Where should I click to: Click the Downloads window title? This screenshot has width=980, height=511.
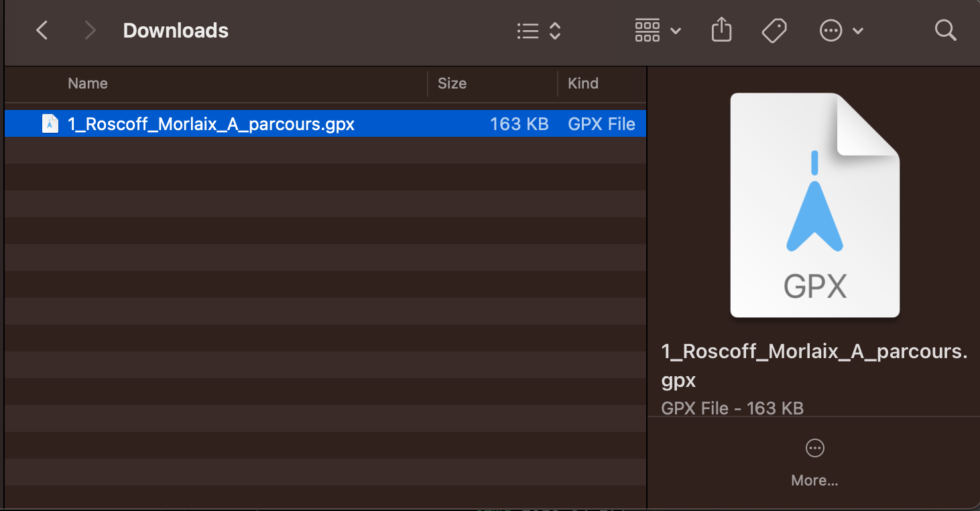(176, 31)
